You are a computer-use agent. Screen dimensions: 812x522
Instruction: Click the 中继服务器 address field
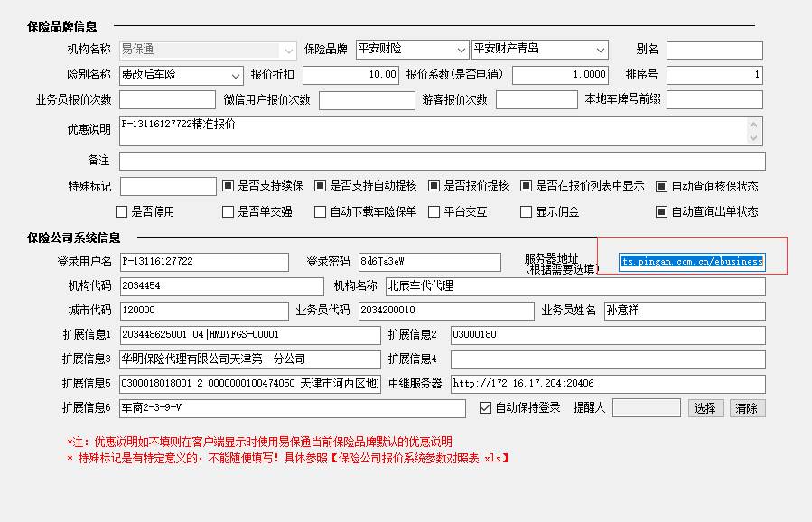coord(608,384)
